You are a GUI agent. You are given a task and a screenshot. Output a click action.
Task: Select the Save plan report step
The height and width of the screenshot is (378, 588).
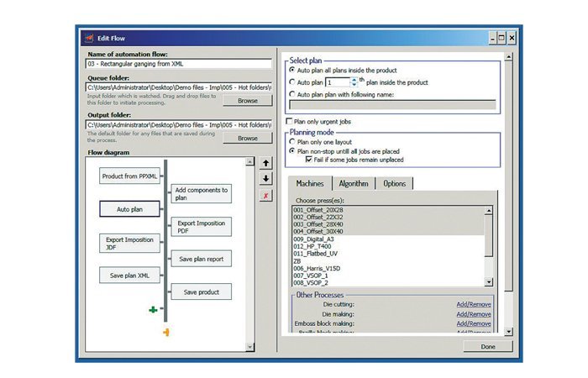pyautogui.click(x=202, y=259)
